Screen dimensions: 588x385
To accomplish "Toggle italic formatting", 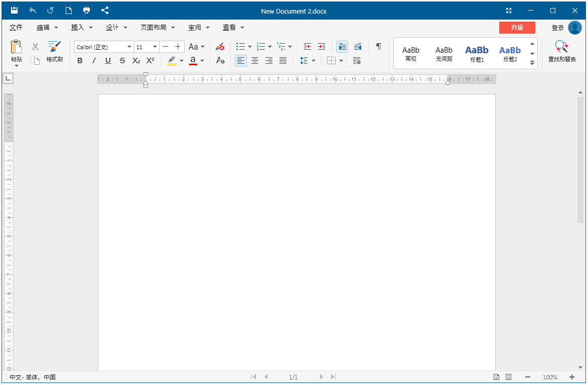I will pos(94,60).
